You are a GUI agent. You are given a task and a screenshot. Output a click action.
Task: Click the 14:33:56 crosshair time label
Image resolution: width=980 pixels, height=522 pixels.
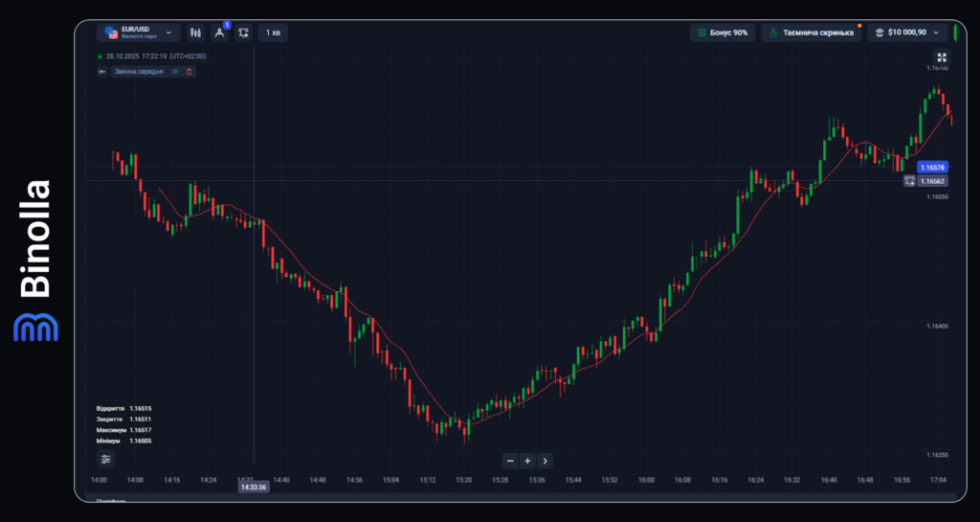(254, 487)
